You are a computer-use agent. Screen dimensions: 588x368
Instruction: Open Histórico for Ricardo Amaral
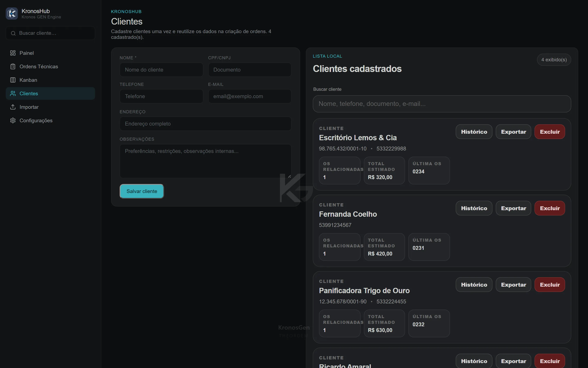tap(474, 361)
